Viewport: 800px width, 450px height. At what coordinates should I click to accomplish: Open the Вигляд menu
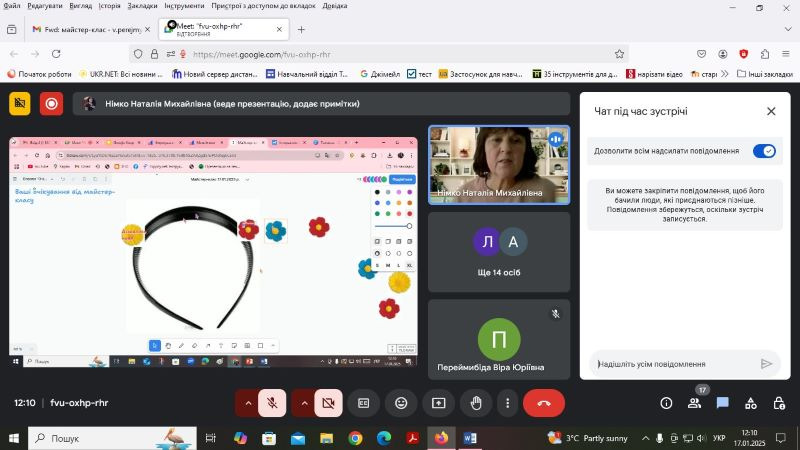(x=81, y=6)
